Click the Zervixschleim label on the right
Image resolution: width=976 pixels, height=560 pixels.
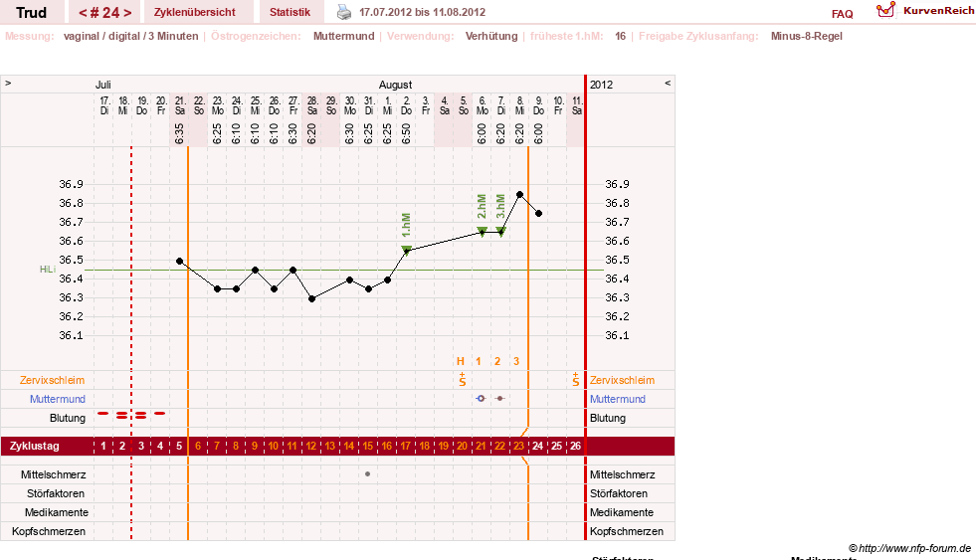(x=622, y=380)
